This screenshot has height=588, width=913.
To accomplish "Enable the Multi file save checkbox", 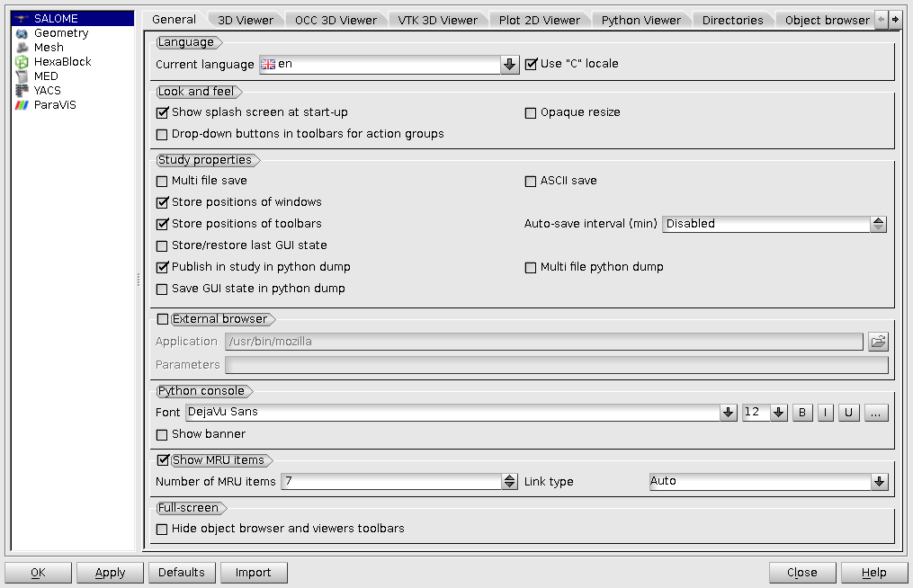I will [163, 182].
